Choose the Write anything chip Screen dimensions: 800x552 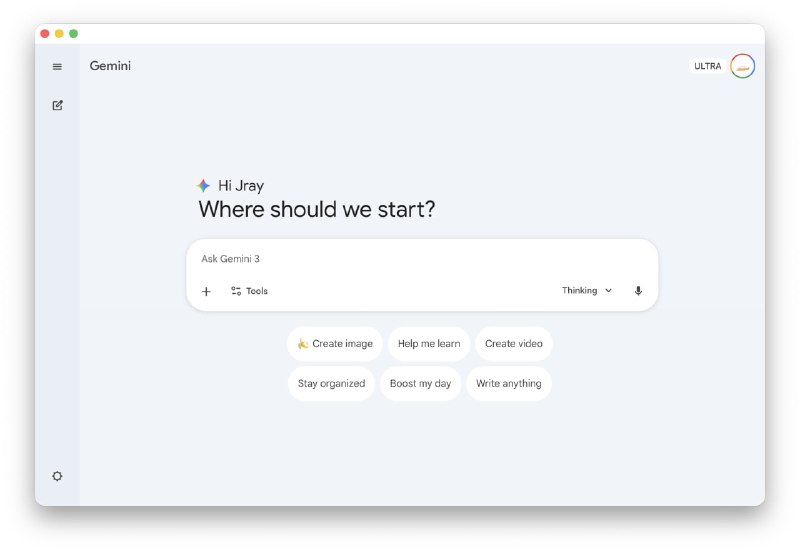[x=509, y=383]
